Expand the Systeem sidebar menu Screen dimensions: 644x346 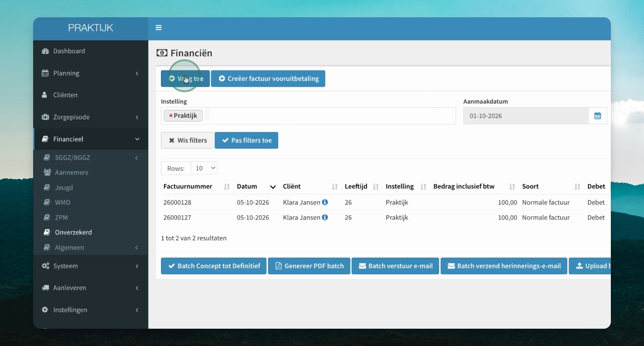pyautogui.click(x=91, y=266)
